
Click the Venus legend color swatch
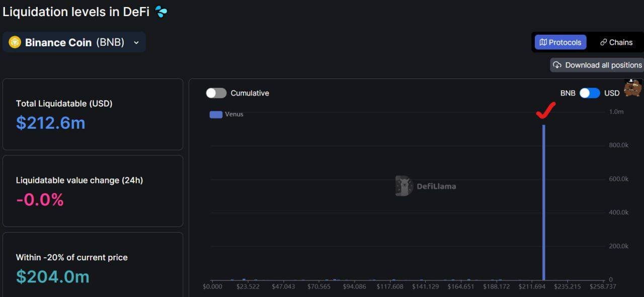point(216,115)
